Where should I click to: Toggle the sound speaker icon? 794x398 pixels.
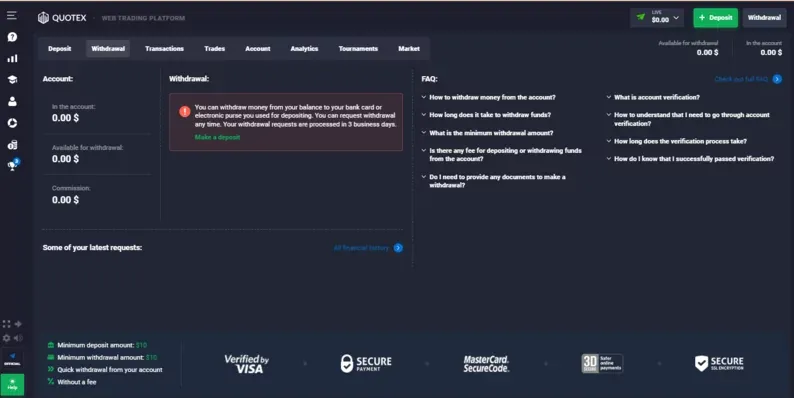pos(18,338)
